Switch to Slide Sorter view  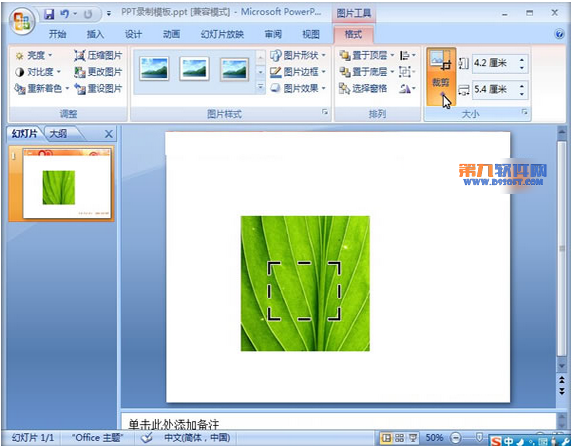pyautogui.click(x=399, y=438)
